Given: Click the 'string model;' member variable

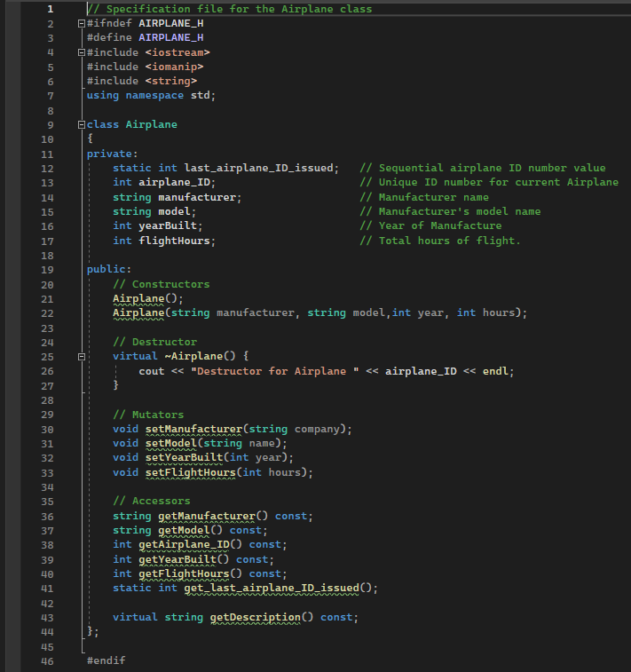Looking at the screenshot, I should point(154,211).
